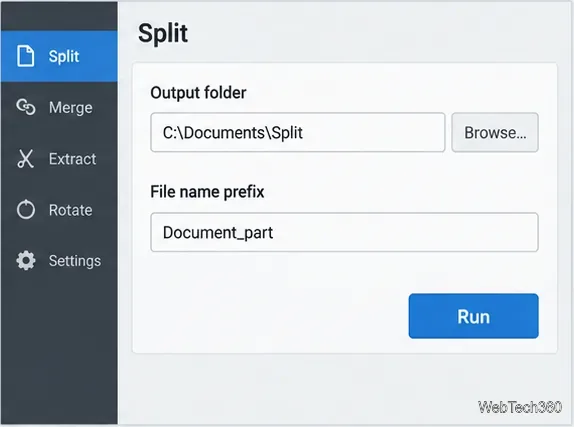Switch to the Extract section label

(x=72, y=159)
